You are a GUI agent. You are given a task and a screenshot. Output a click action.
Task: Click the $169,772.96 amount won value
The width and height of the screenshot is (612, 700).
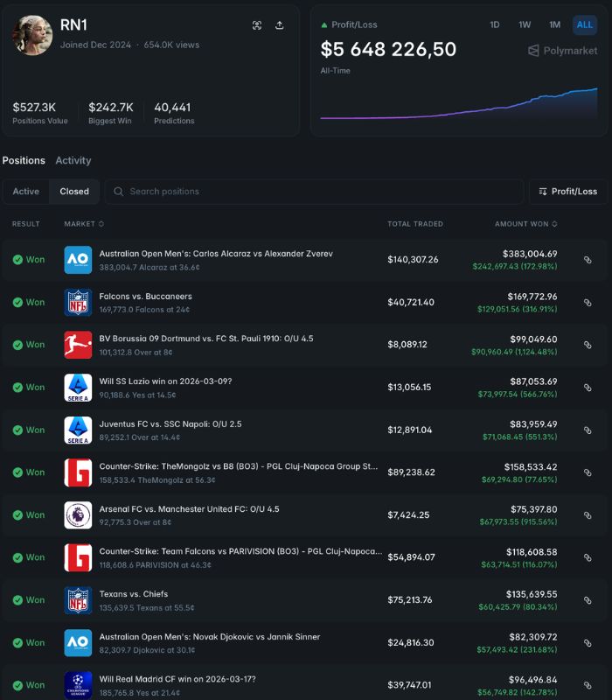pos(532,297)
